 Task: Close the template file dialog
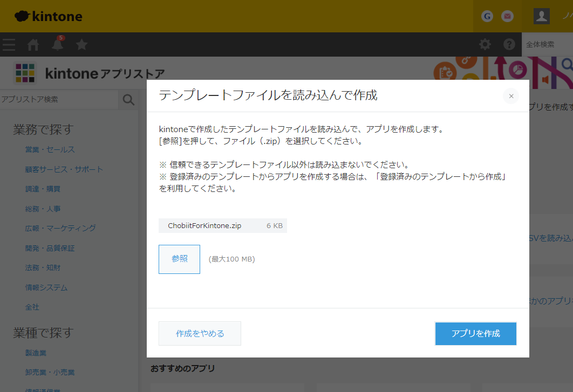pyautogui.click(x=510, y=96)
